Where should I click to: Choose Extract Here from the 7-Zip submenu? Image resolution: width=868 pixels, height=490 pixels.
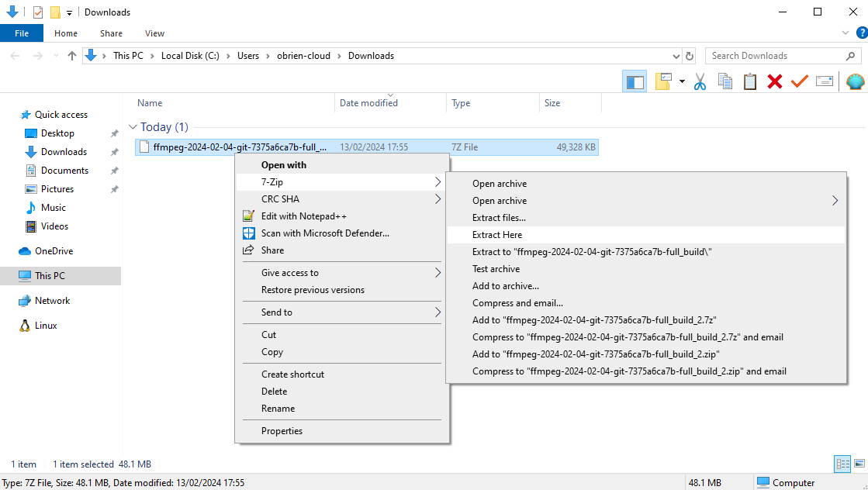click(497, 235)
